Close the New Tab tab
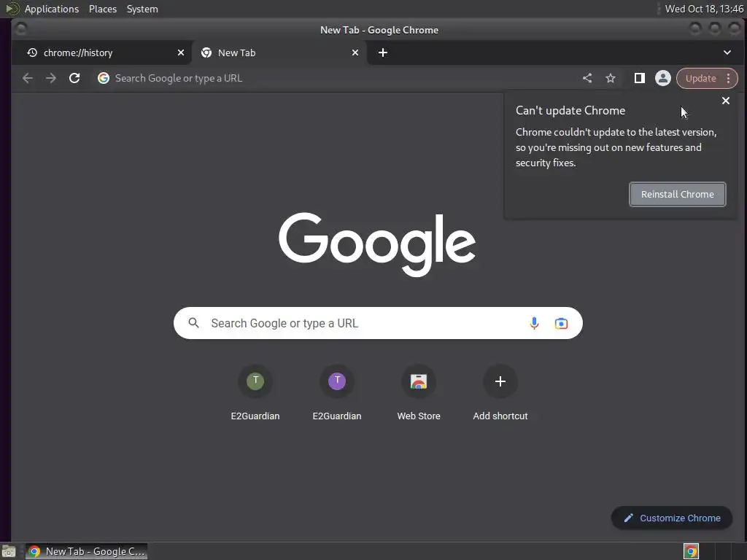Screen dimensions: 747x560 pyautogui.click(x=355, y=52)
